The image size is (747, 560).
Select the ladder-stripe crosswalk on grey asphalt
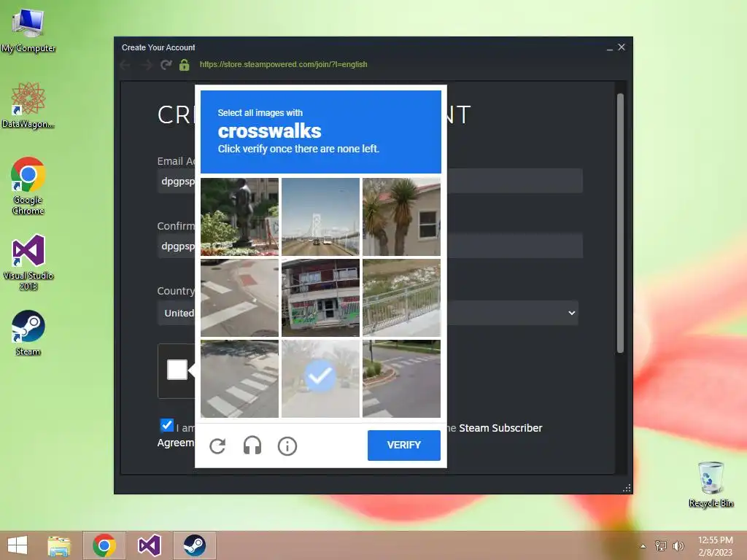239,378
